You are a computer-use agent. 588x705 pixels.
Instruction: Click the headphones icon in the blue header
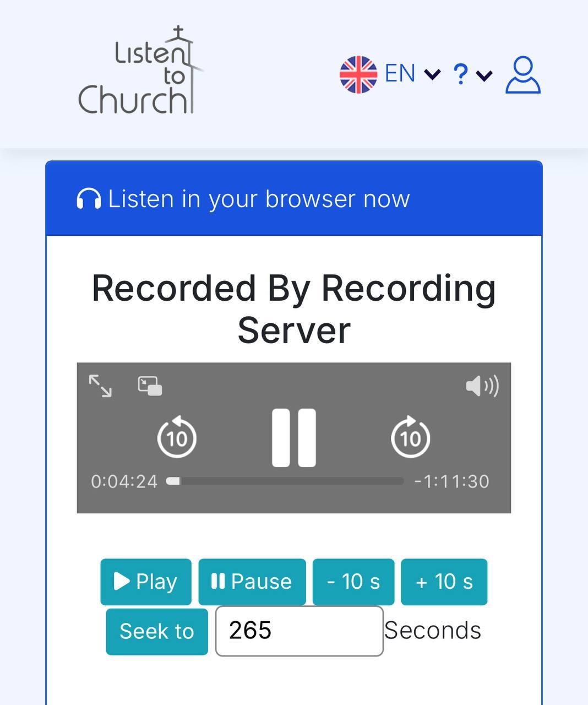pos(89,199)
